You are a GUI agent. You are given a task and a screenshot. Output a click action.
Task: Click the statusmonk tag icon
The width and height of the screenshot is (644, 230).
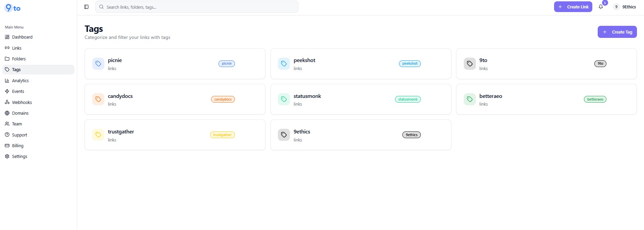point(284,99)
